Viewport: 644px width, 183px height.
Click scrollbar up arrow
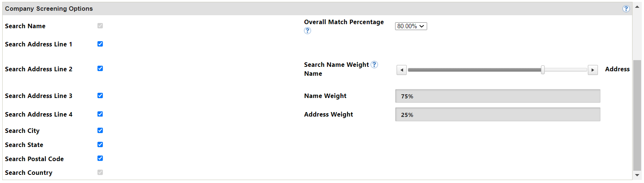[637, 6]
